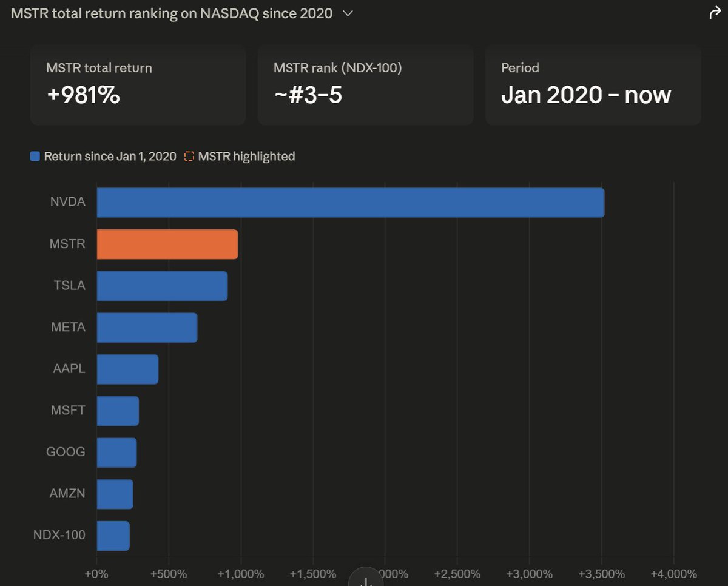Select the GOOG bar
The width and height of the screenshot is (728, 586).
[x=116, y=453]
